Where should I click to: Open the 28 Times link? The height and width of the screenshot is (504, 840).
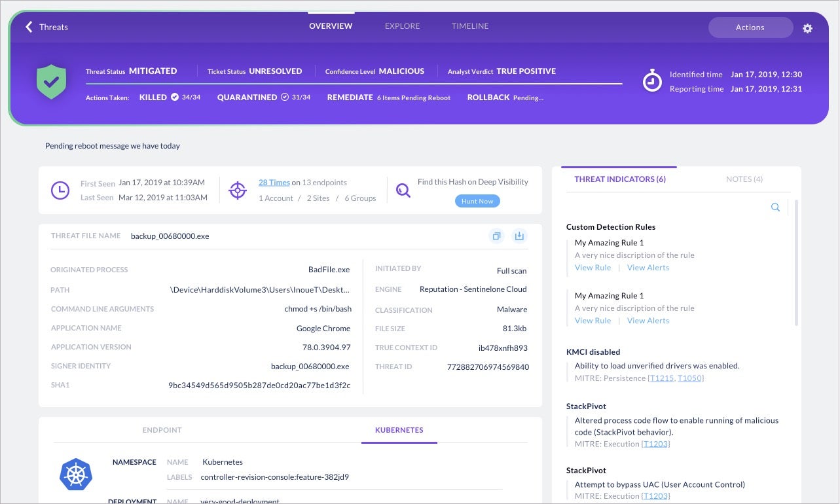point(274,183)
